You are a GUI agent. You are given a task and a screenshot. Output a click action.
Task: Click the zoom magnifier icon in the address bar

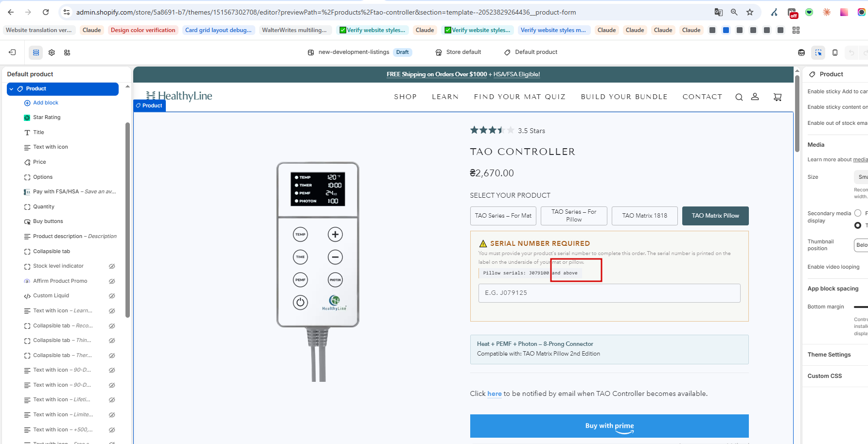click(x=734, y=12)
